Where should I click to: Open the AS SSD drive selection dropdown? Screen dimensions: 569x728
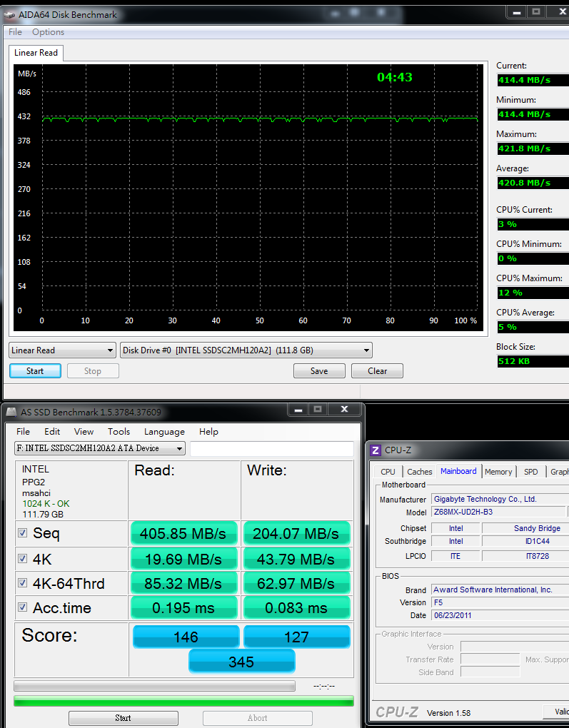point(100,448)
